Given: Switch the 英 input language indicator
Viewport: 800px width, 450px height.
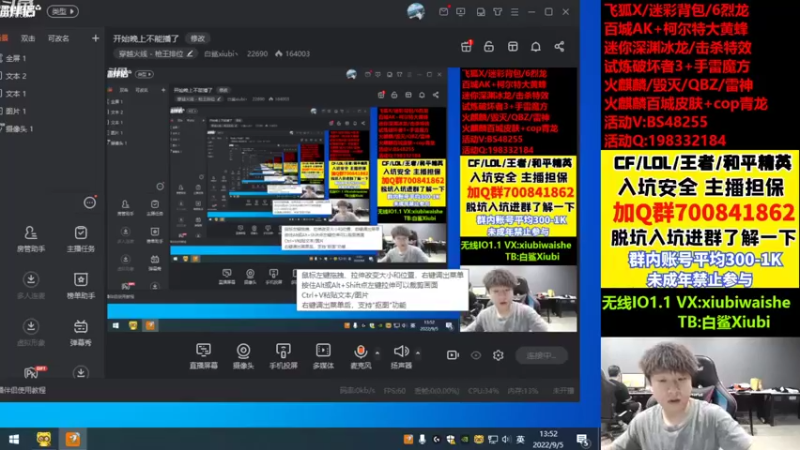Looking at the screenshot, I should click(x=520, y=439).
